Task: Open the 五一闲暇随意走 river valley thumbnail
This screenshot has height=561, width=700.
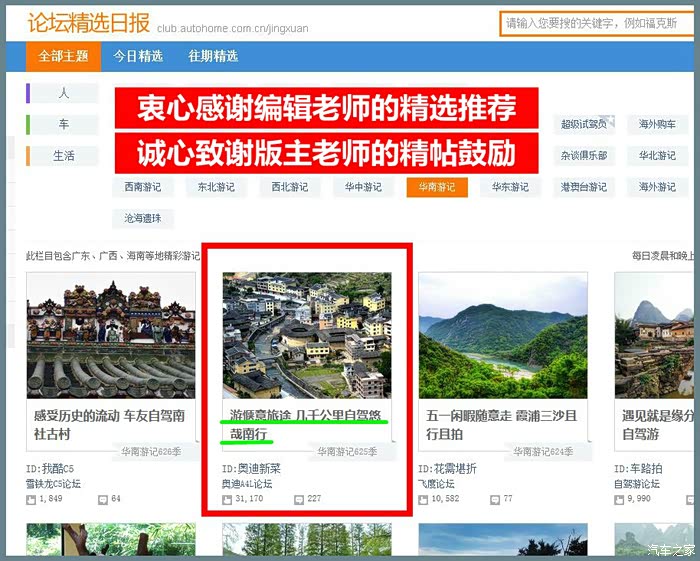Action: pos(502,335)
